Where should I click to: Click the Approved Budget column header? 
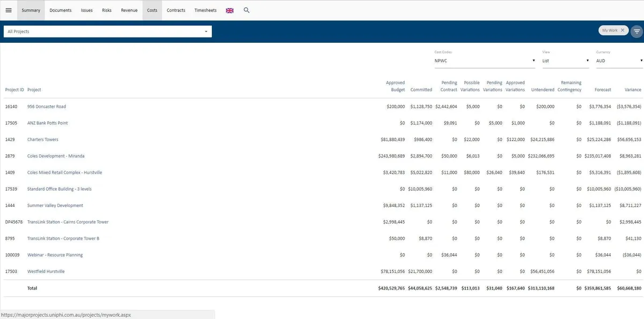point(396,86)
